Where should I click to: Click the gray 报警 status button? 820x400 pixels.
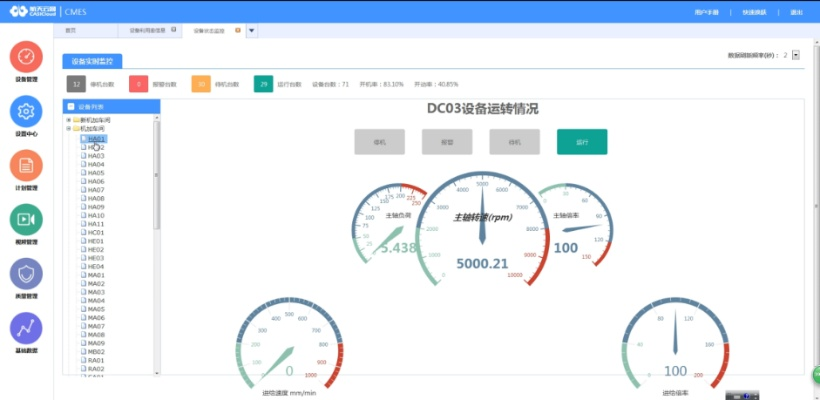coord(447,142)
